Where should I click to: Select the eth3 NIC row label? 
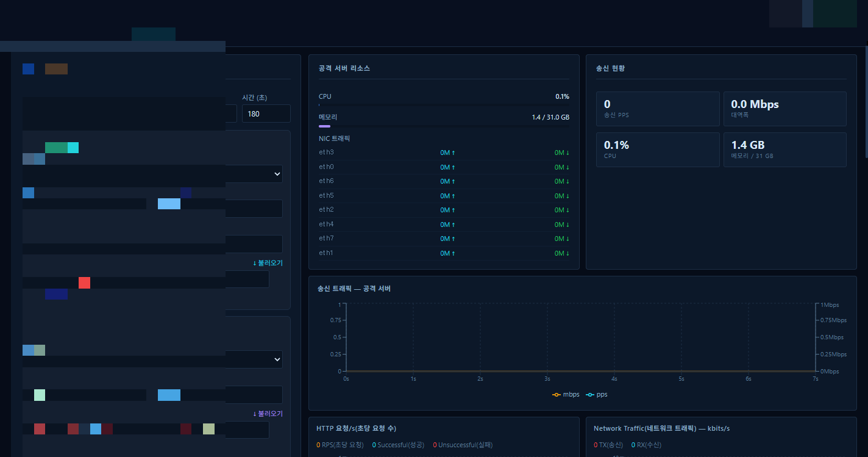[326, 153]
